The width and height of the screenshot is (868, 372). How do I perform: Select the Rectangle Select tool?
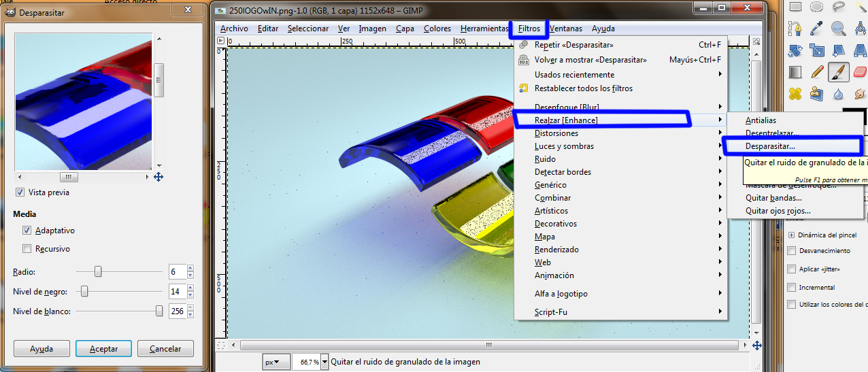click(795, 7)
